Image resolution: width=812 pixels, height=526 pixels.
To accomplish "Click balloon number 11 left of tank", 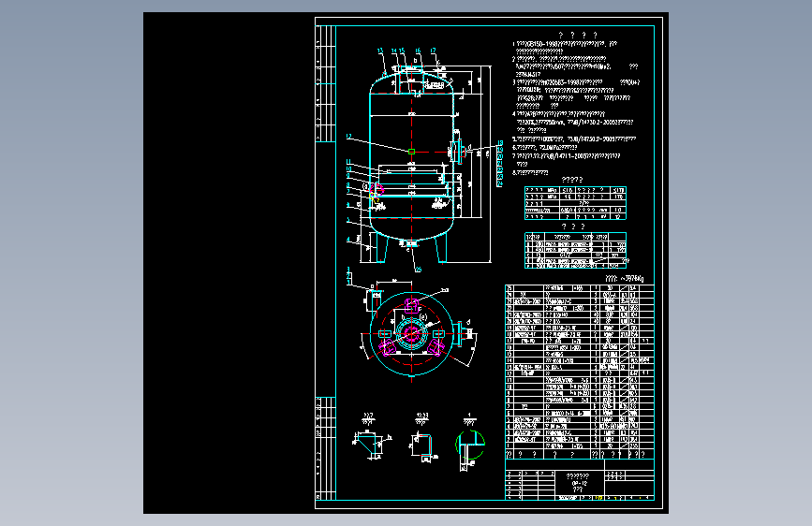I will pos(349,162).
